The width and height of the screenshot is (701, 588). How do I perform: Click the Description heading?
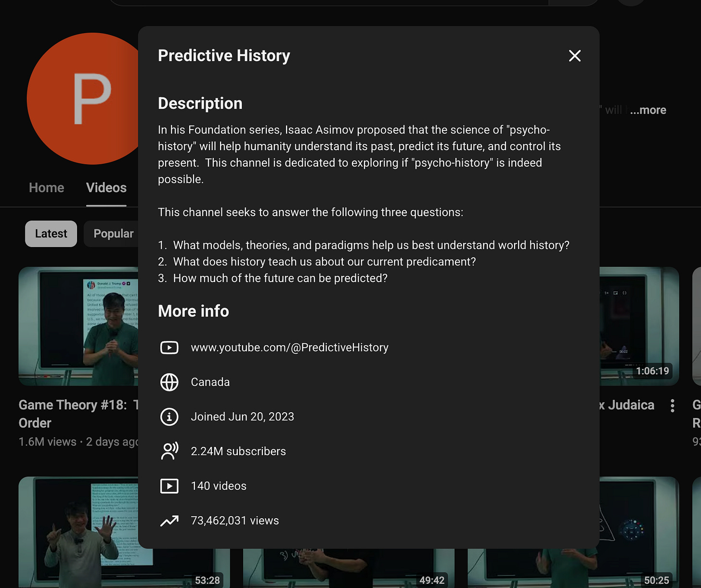click(200, 104)
